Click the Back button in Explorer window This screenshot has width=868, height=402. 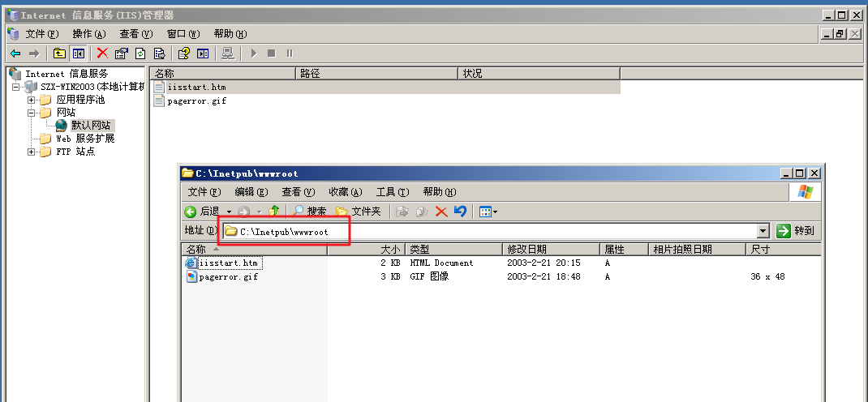(x=202, y=212)
